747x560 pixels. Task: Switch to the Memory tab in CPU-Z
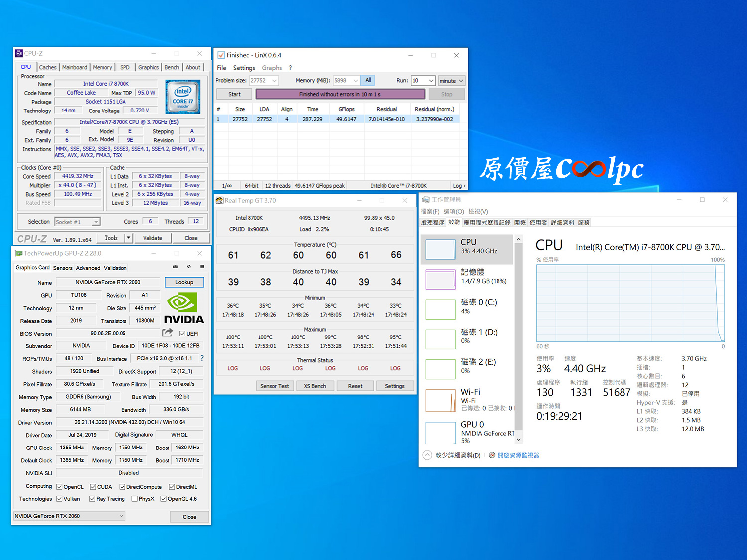102,67
